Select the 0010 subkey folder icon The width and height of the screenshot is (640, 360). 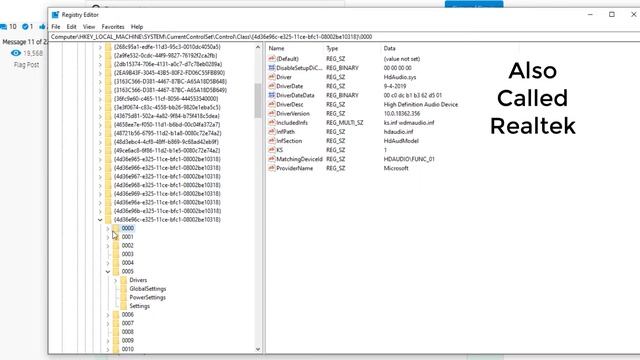(116, 349)
